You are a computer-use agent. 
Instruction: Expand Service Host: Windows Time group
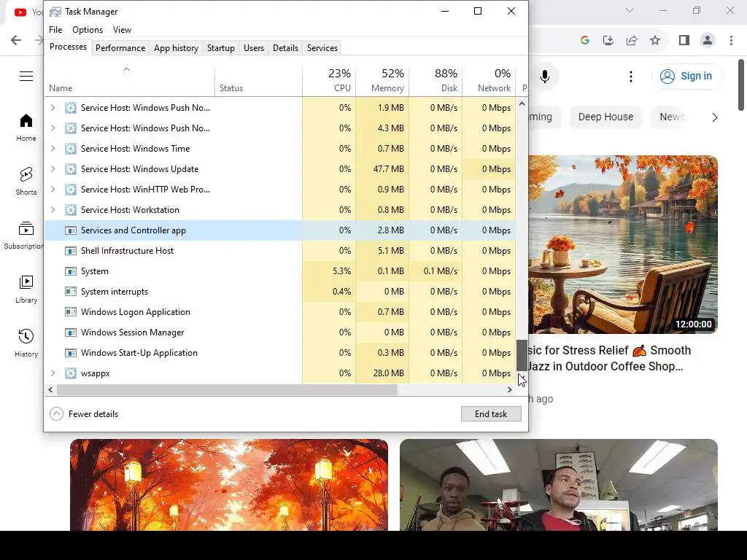(x=53, y=149)
